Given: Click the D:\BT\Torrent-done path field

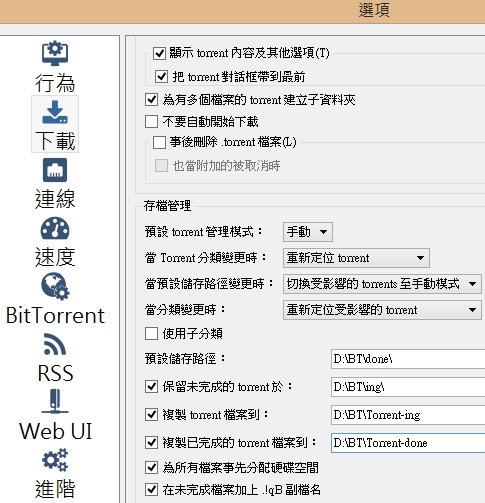Looking at the screenshot, I should tap(408, 443).
